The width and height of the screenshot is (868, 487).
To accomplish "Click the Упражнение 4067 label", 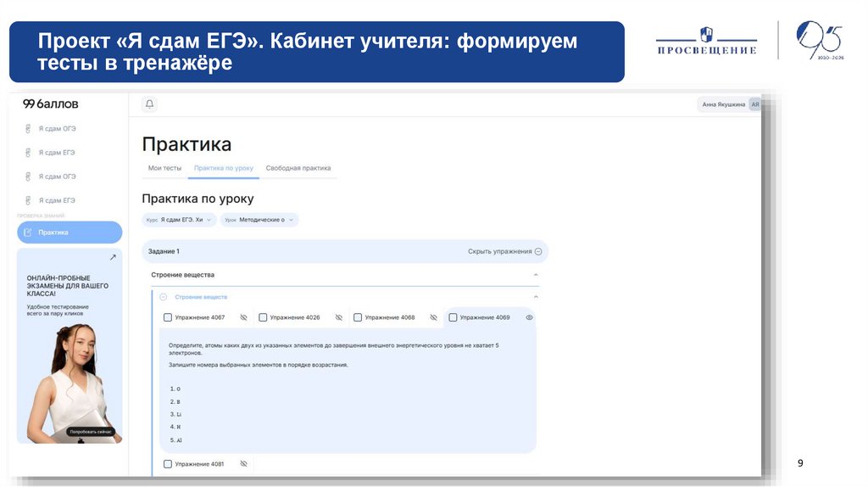I will tap(200, 317).
